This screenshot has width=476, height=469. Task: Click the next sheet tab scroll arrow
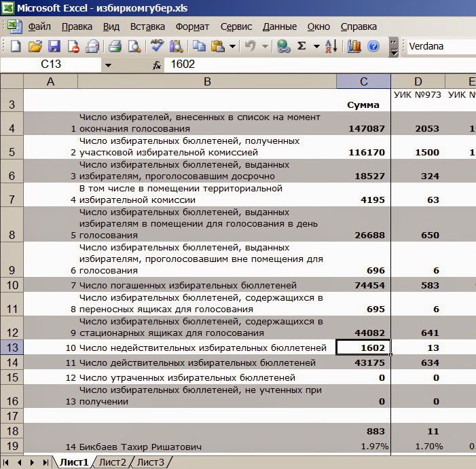32,462
